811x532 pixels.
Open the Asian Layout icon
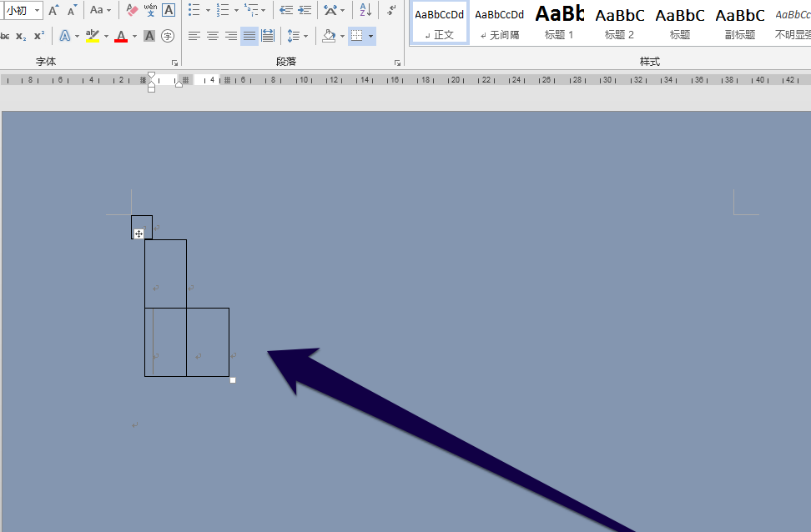tap(330, 10)
